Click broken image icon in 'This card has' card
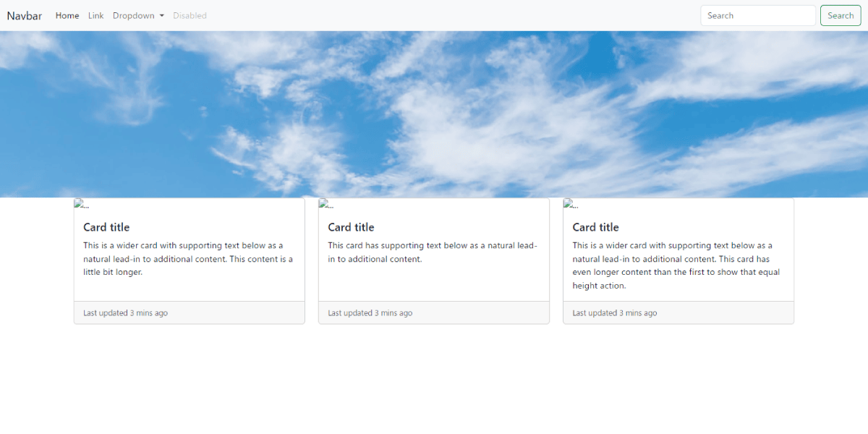868x434 pixels. point(325,204)
